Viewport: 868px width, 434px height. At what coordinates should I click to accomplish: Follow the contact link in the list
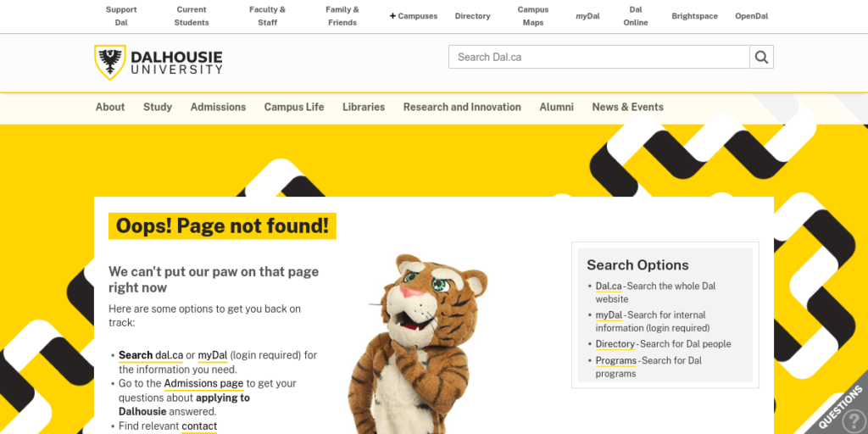coord(199,426)
